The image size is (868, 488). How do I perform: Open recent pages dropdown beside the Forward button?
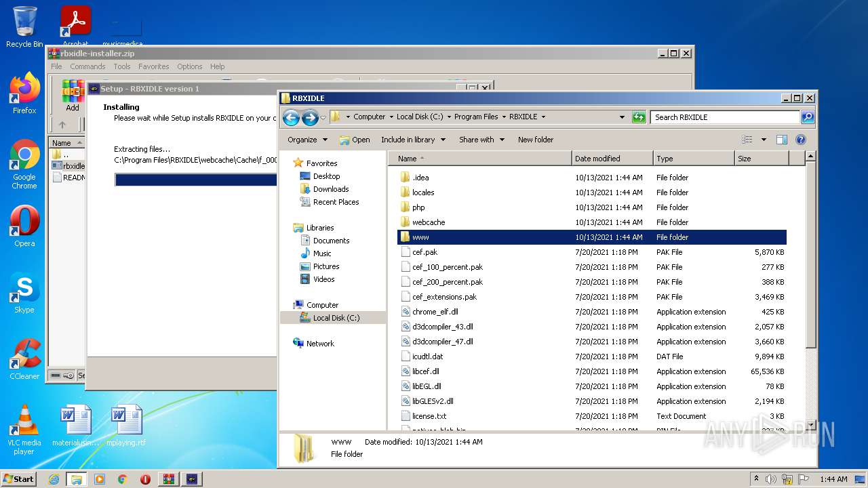pos(323,117)
